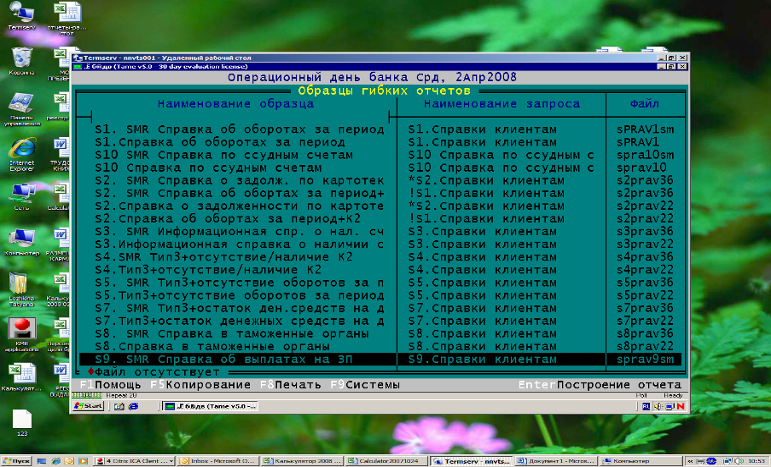Open the Loshkina Tatyana folder icon
This screenshot has height=467, width=771.
[22, 290]
